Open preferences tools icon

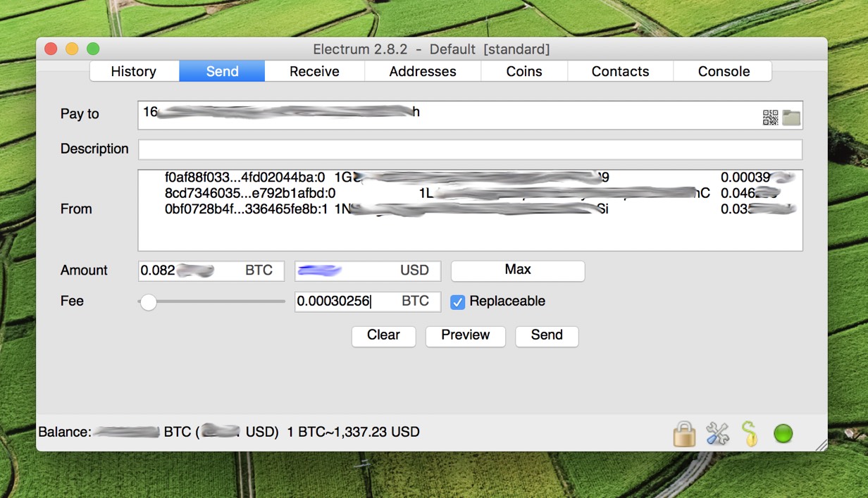coord(717,433)
